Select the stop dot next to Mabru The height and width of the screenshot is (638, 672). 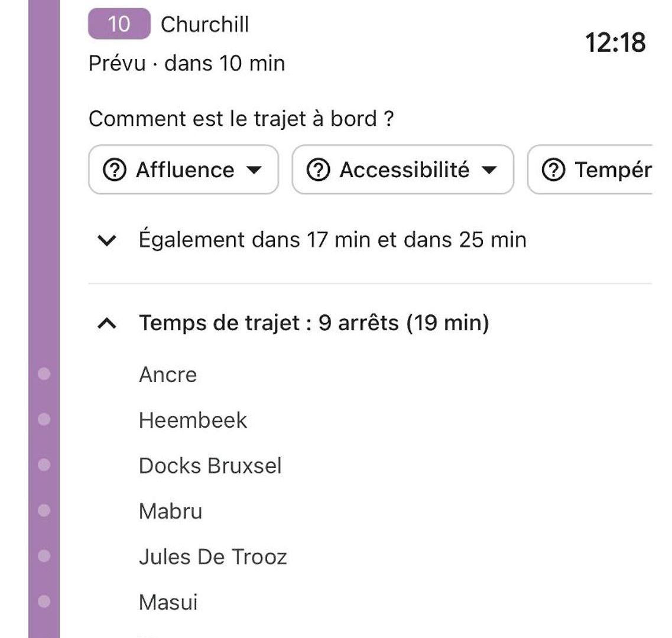pyautogui.click(x=44, y=510)
